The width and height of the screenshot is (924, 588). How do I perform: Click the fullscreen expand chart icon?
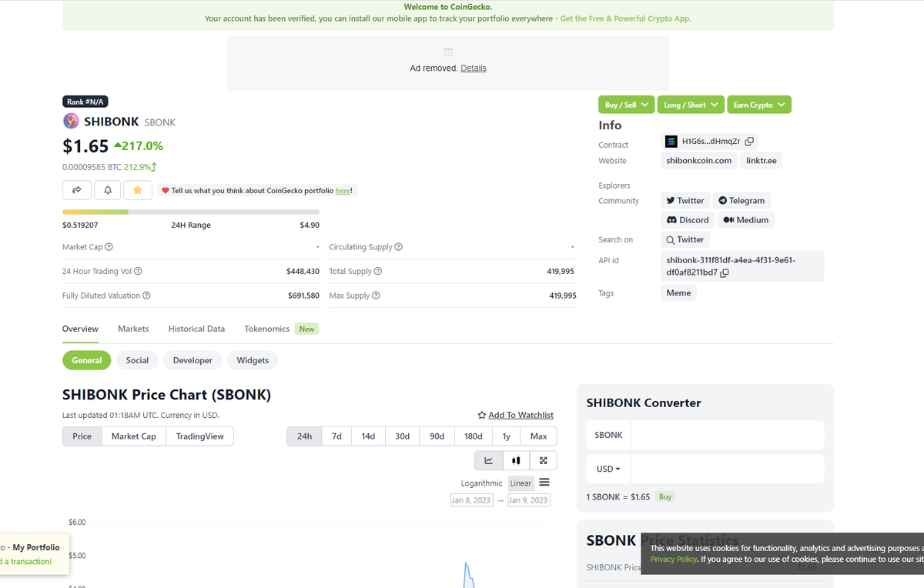[544, 460]
